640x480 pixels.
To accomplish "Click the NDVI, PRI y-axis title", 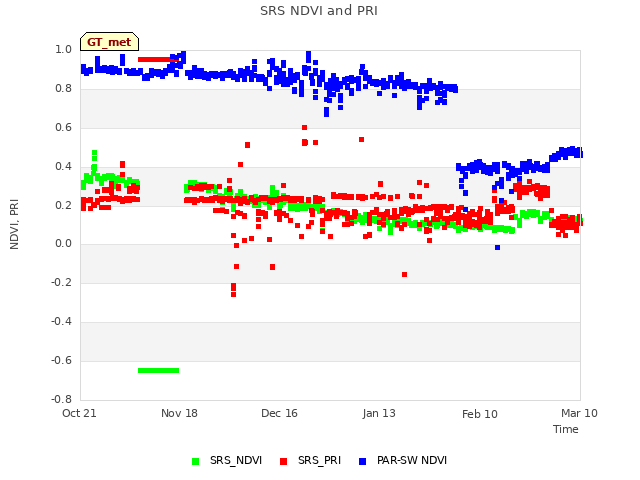I will pos(14,224).
